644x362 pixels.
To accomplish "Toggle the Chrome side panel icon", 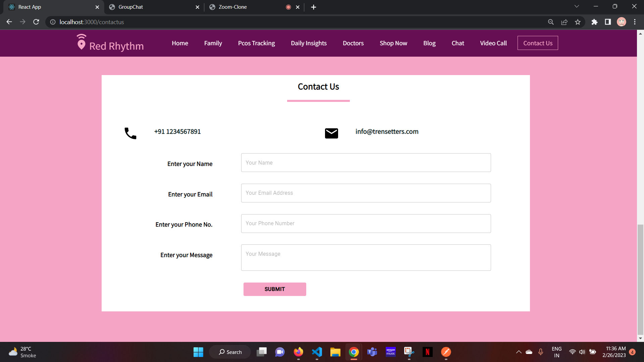I will 608,22.
